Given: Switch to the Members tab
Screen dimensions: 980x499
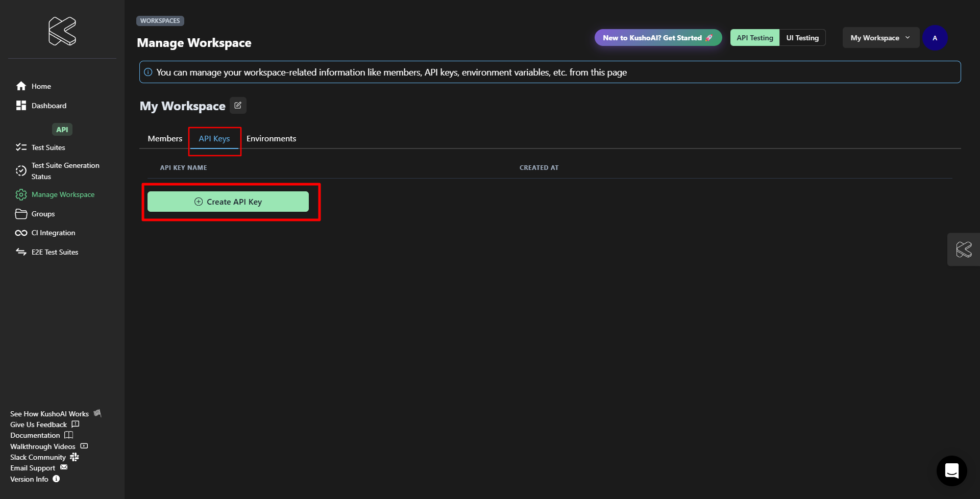Looking at the screenshot, I should 165,138.
